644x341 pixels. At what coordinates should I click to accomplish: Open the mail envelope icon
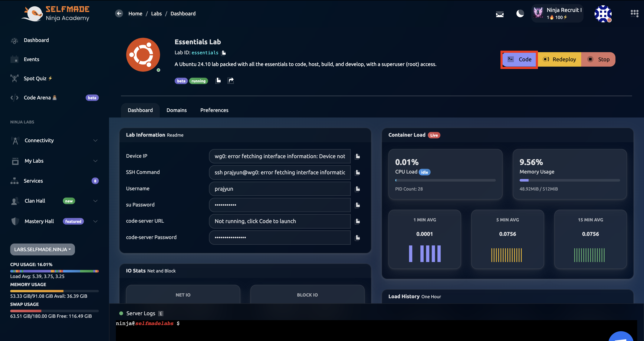(499, 14)
